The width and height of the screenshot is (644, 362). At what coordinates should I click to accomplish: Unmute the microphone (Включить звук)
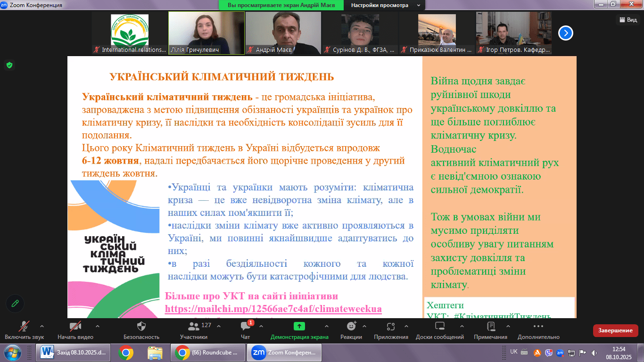[24, 326]
